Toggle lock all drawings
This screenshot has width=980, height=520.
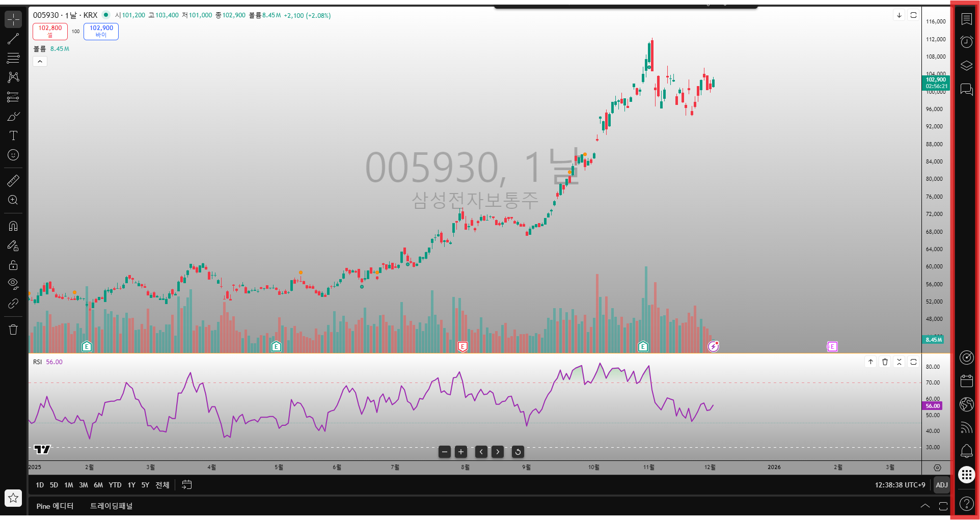13,265
